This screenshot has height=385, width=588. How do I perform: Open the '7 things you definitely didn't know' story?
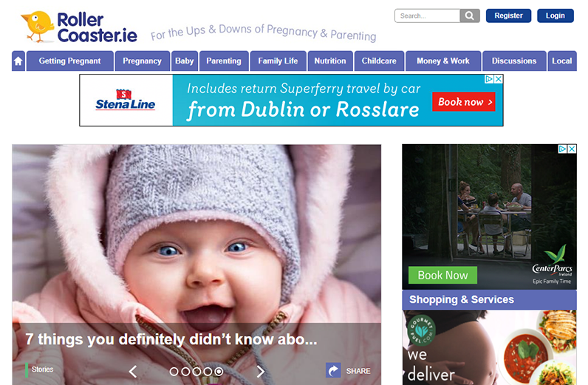171,339
